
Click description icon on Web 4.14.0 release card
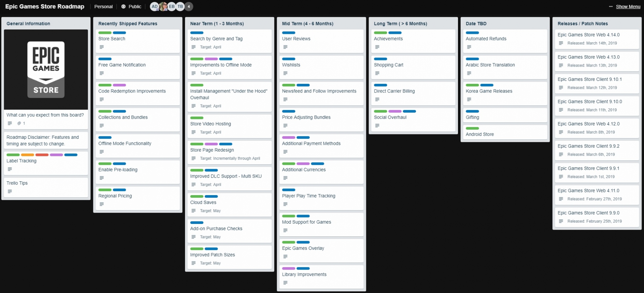coord(561,43)
